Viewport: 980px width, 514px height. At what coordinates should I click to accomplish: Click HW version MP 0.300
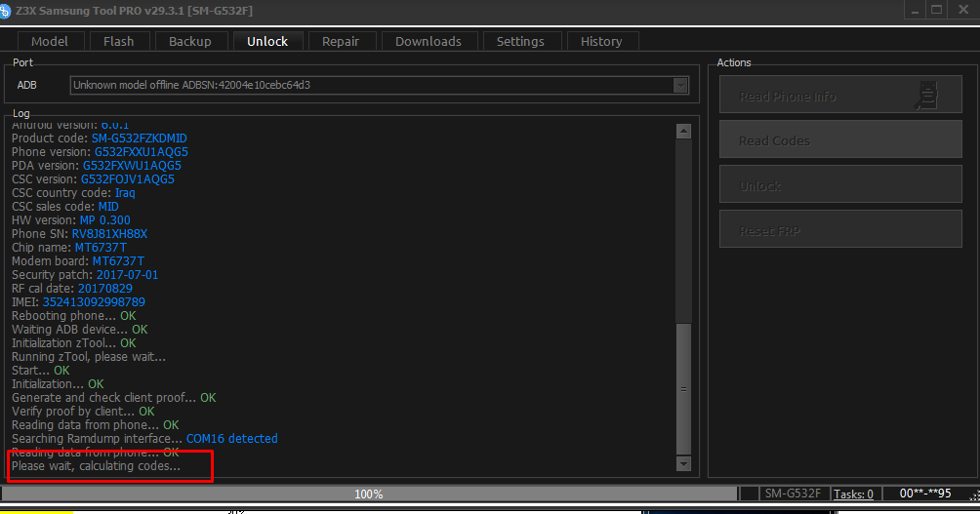(105, 220)
